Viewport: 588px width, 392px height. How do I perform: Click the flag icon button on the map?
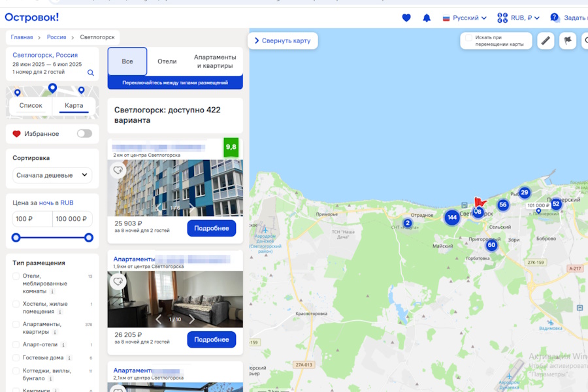click(567, 41)
